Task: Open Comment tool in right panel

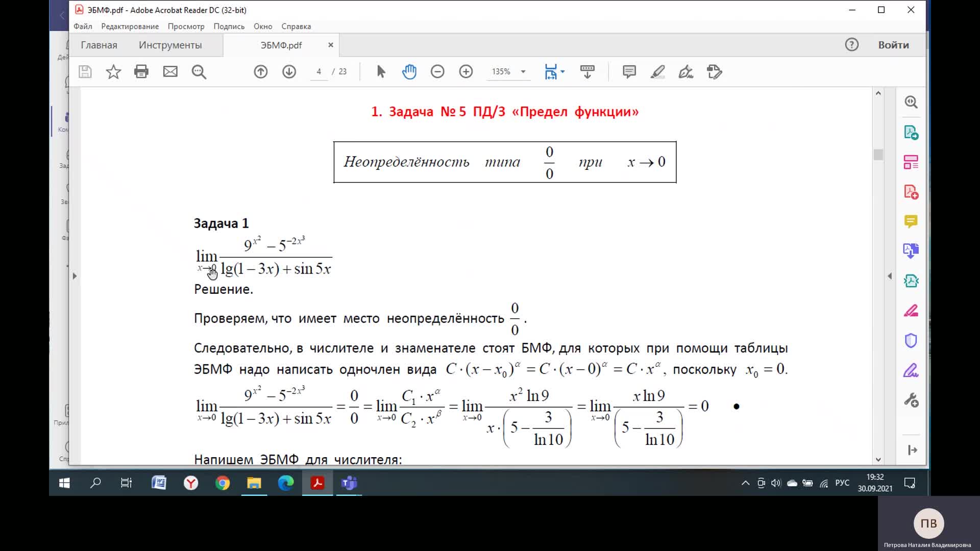Action: [911, 221]
